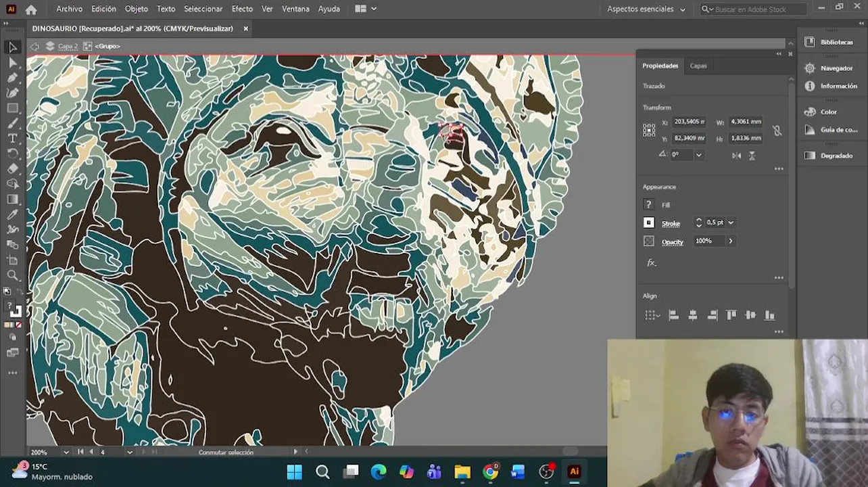Show more Appearance options

pyautogui.click(x=779, y=277)
